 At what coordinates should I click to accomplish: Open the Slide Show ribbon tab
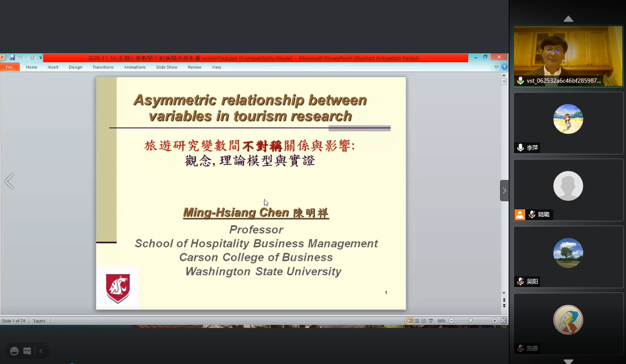166,67
